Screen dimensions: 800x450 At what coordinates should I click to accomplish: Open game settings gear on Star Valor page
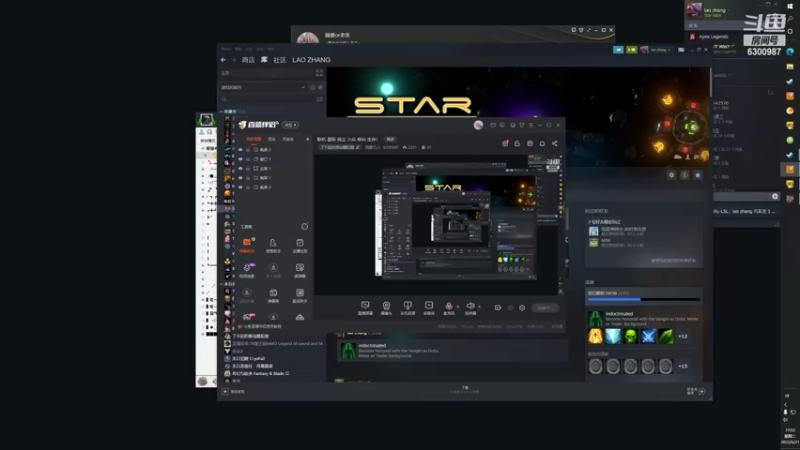pos(671,175)
